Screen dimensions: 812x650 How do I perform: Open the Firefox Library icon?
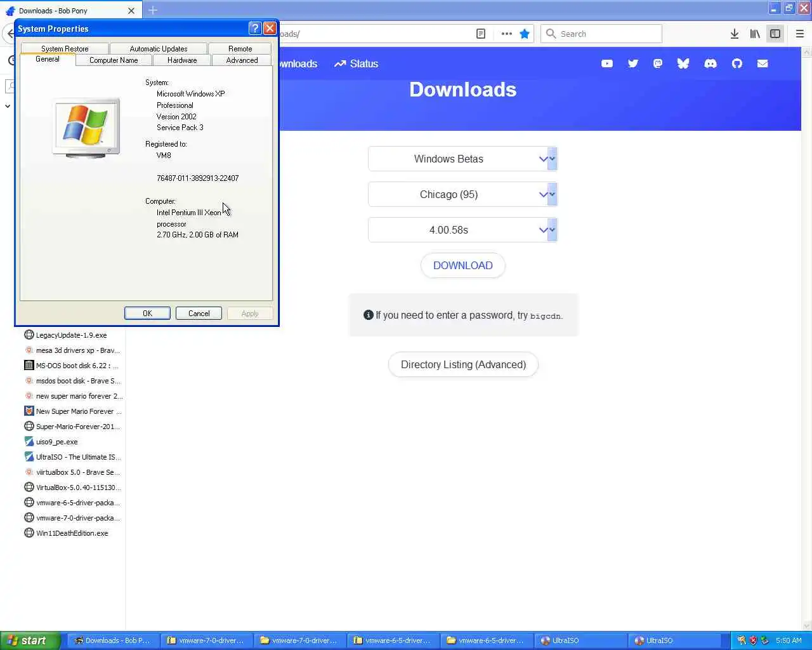point(755,34)
